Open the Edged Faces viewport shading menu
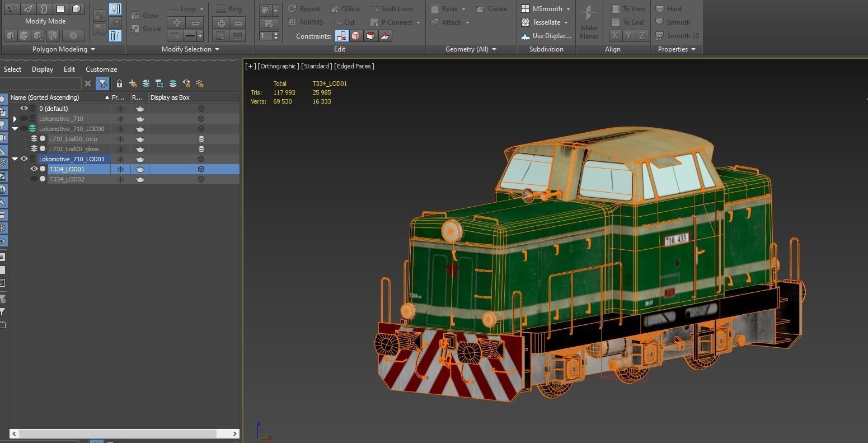868x443 pixels. [x=354, y=66]
